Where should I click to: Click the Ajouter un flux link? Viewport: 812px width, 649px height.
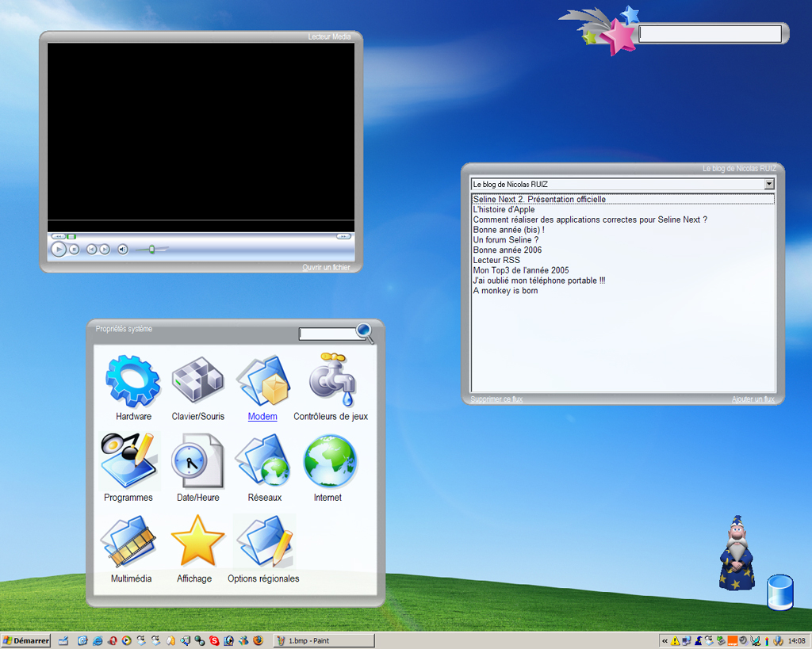pos(753,399)
